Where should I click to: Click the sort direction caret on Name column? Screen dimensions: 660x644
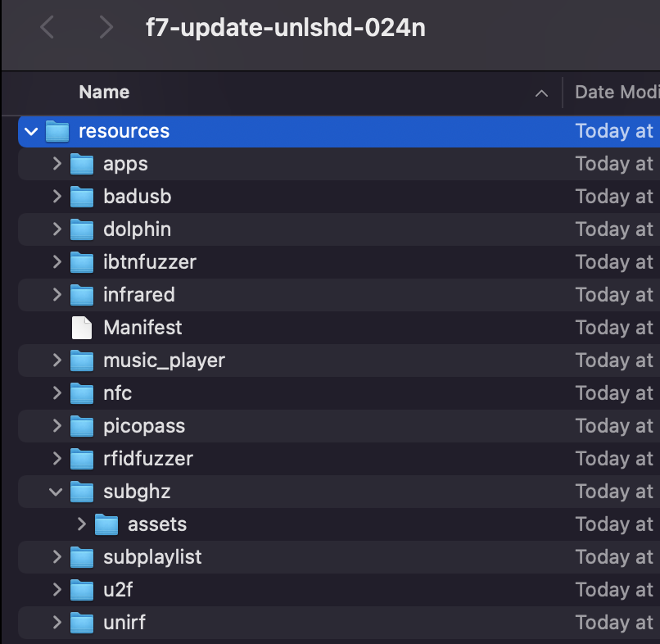coord(541,93)
